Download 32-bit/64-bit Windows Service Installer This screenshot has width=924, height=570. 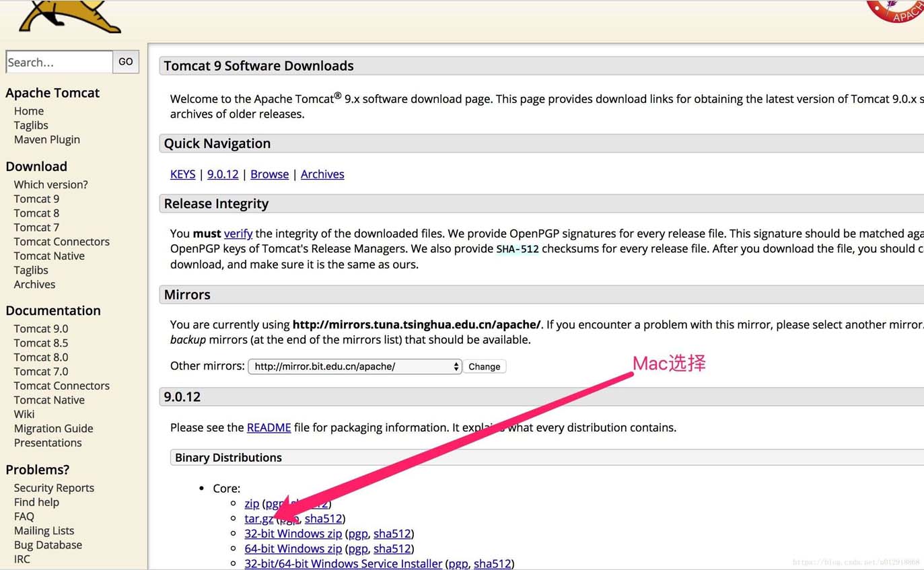tap(343, 564)
